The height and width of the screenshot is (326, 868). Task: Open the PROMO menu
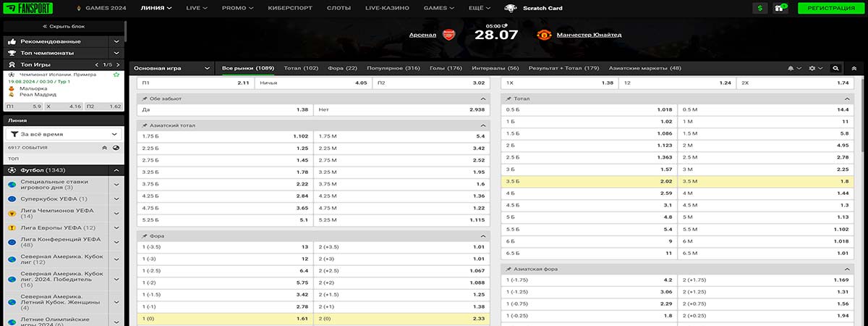[x=237, y=8]
